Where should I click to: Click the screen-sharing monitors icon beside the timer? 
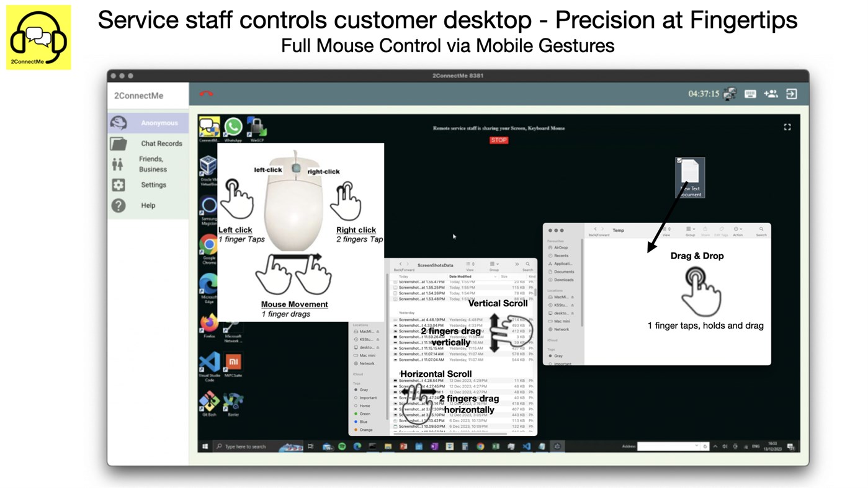728,93
